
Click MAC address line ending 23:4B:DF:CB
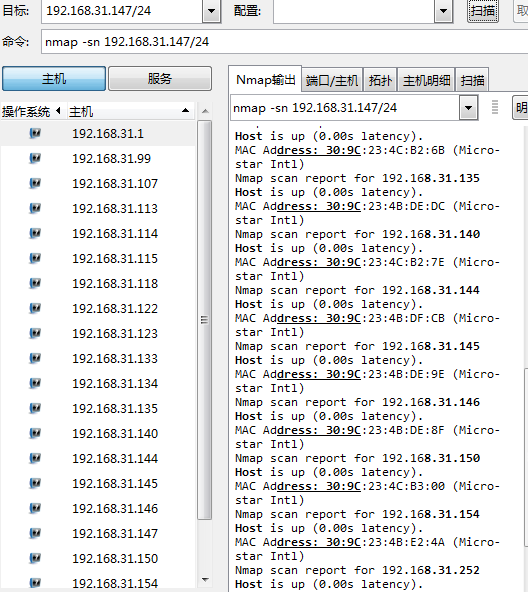click(x=367, y=318)
